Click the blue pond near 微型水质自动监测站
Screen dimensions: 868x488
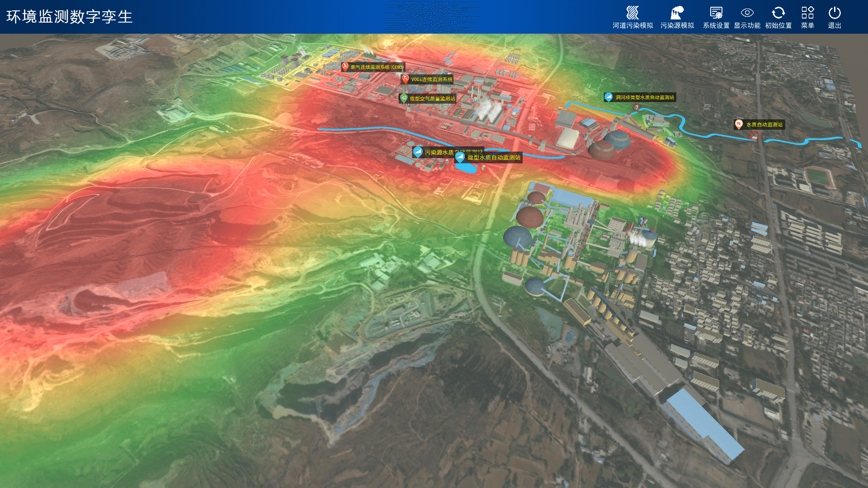(466, 168)
